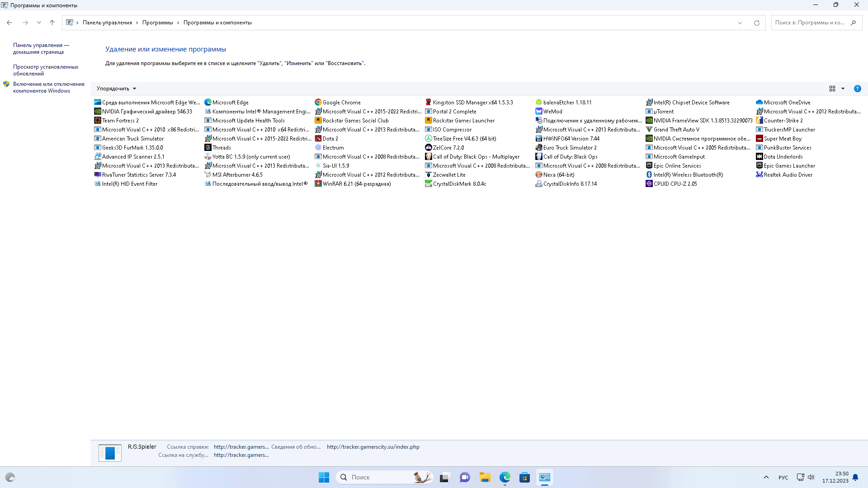Screen dimensions: 868x488
Task: Show hidden tray icons chevron
Action: coord(766,477)
